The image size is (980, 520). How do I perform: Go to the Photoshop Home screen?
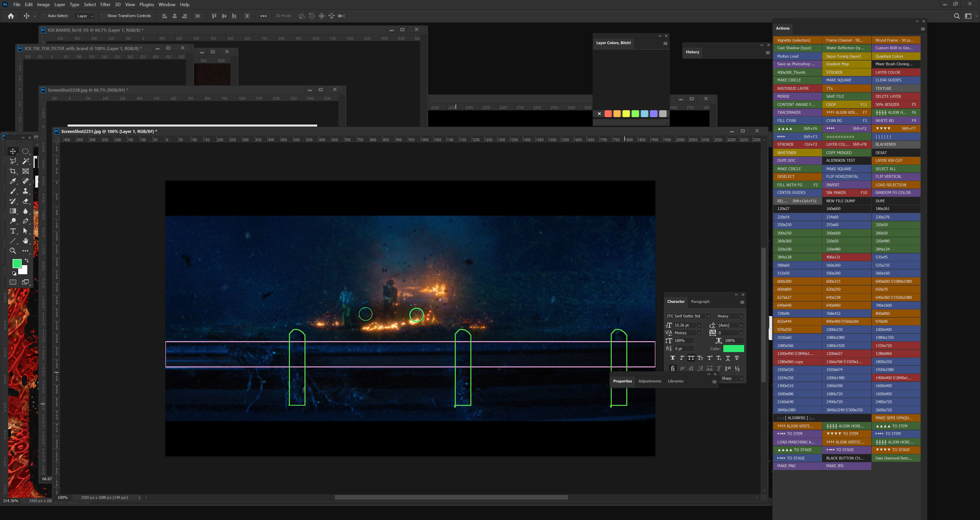11,16
